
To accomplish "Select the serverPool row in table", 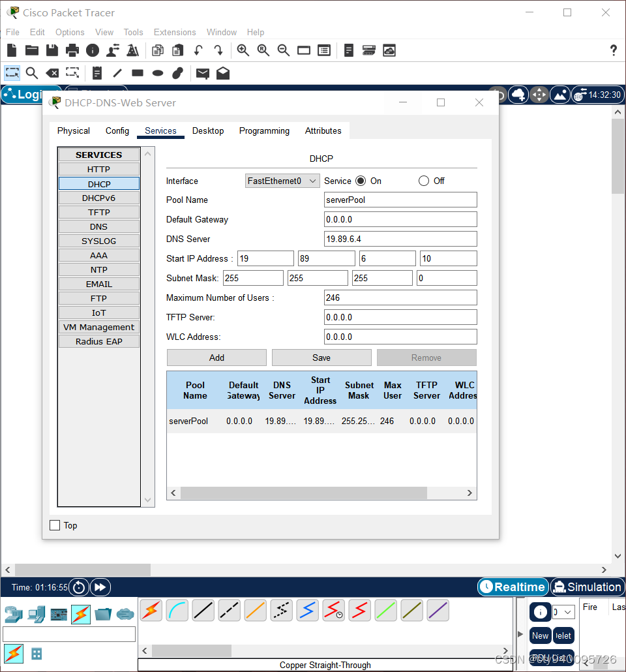I will [321, 421].
